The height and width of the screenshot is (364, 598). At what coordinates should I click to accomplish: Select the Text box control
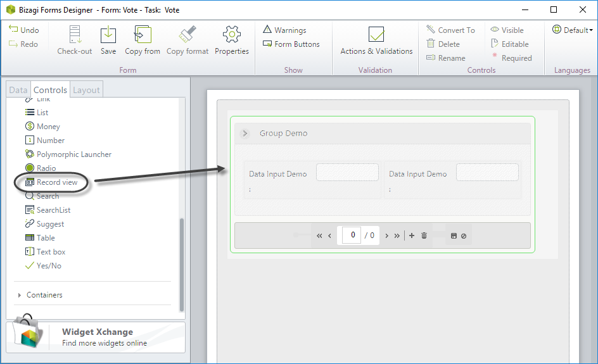click(45, 251)
